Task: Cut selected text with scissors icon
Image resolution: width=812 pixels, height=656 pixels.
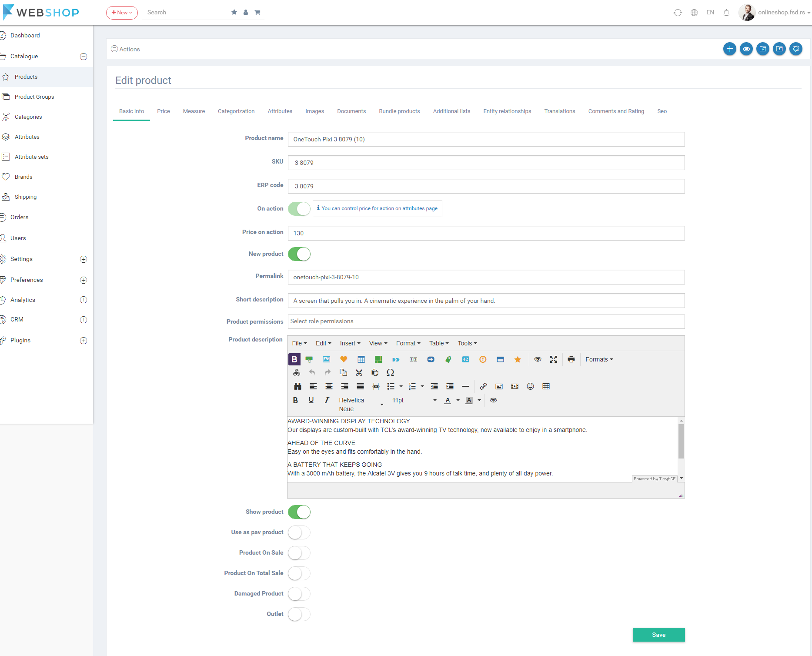Action: 359,372
